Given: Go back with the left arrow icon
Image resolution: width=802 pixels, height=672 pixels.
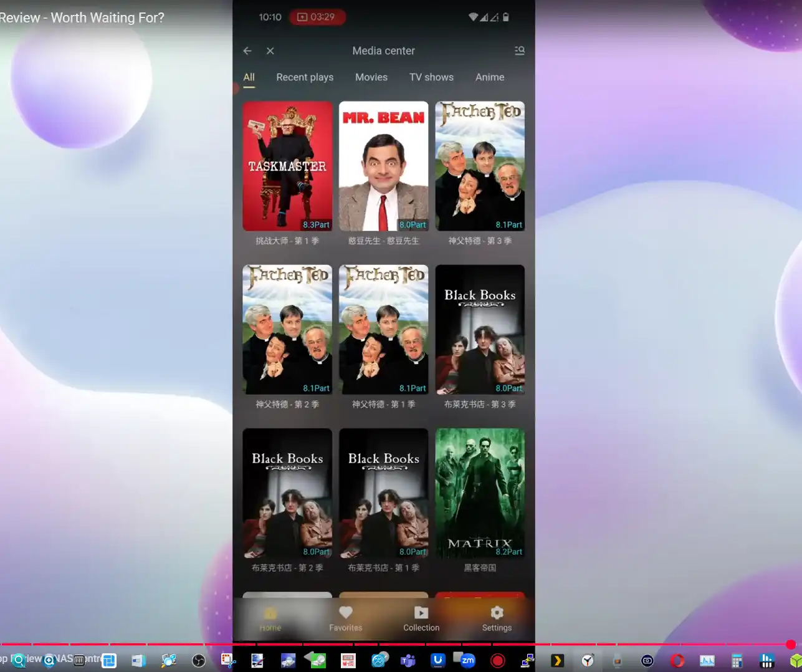Looking at the screenshot, I should 247,51.
